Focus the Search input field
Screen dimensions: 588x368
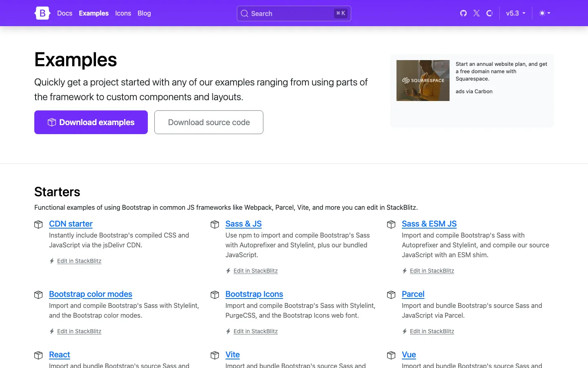click(294, 13)
